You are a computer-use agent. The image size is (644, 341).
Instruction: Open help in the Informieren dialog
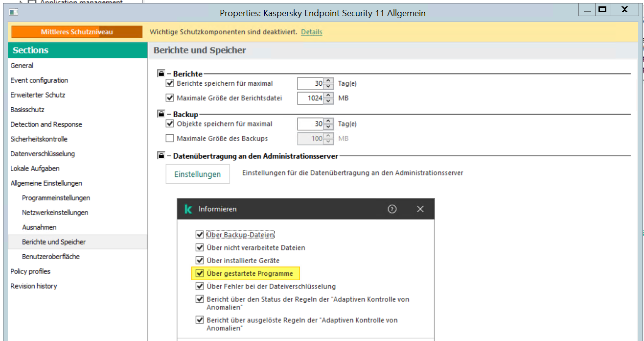(392, 209)
